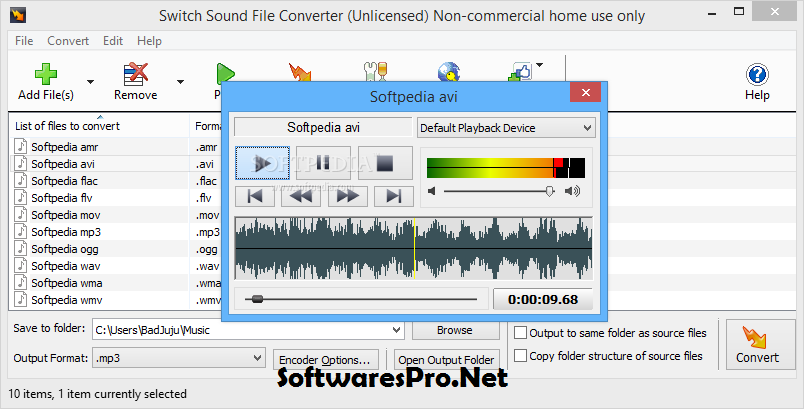Fast forward the audio in the player
This screenshot has height=409, width=804.
click(x=348, y=196)
